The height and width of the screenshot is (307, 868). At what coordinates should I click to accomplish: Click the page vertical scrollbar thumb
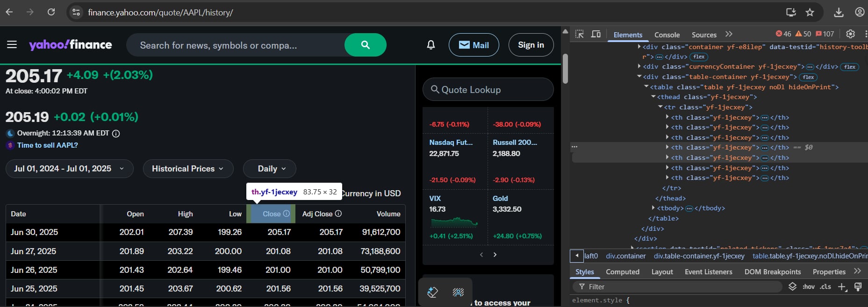(x=565, y=69)
